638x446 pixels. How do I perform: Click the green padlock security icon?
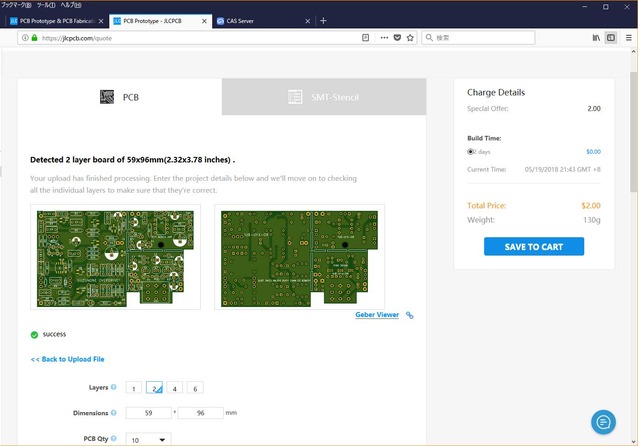coord(34,38)
